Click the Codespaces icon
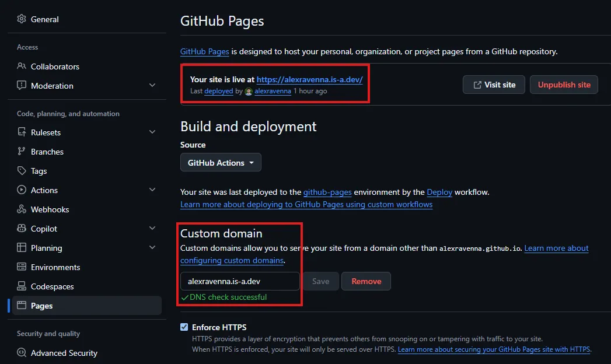This screenshot has height=364, width=611. pyautogui.click(x=22, y=286)
